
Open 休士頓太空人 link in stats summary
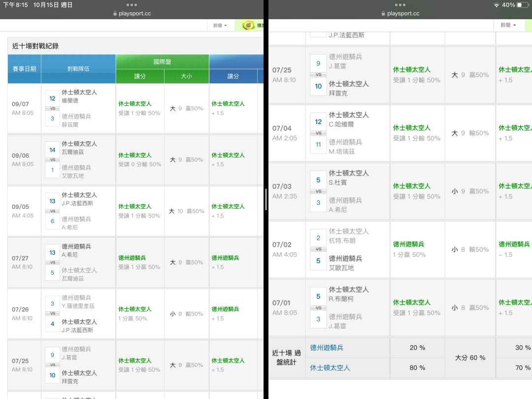click(330, 368)
